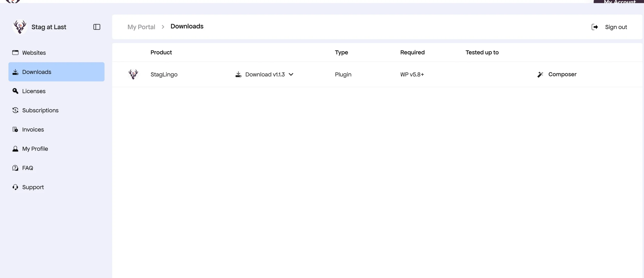The image size is (644, 278).
Task: Click the StagLingo product name
Action: pyautogui.click(x=164, y=74)
